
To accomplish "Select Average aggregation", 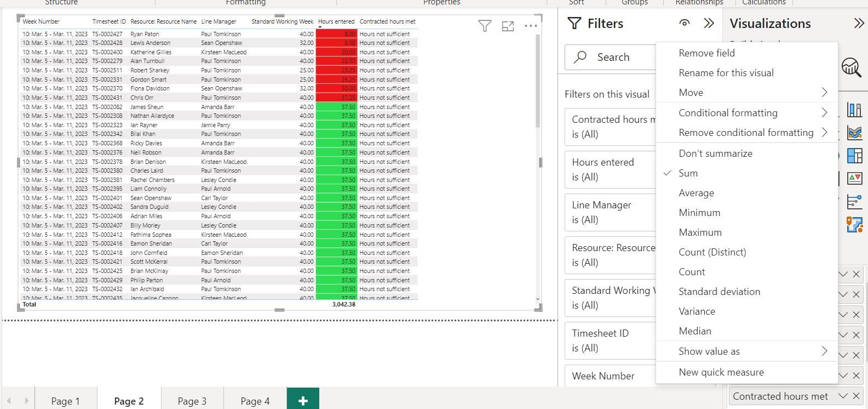I will (x=746, y=193).
